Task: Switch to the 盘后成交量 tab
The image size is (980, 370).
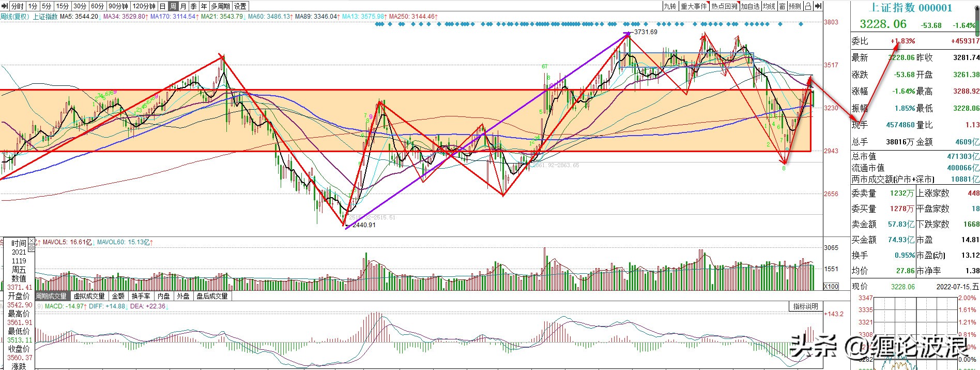Action: pos(212,296)
